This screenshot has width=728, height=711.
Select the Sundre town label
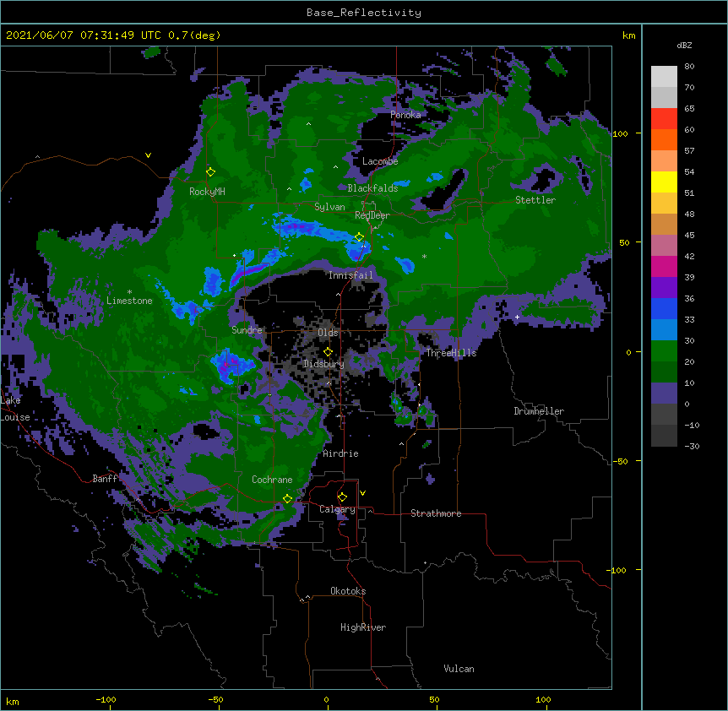[247, 330]
